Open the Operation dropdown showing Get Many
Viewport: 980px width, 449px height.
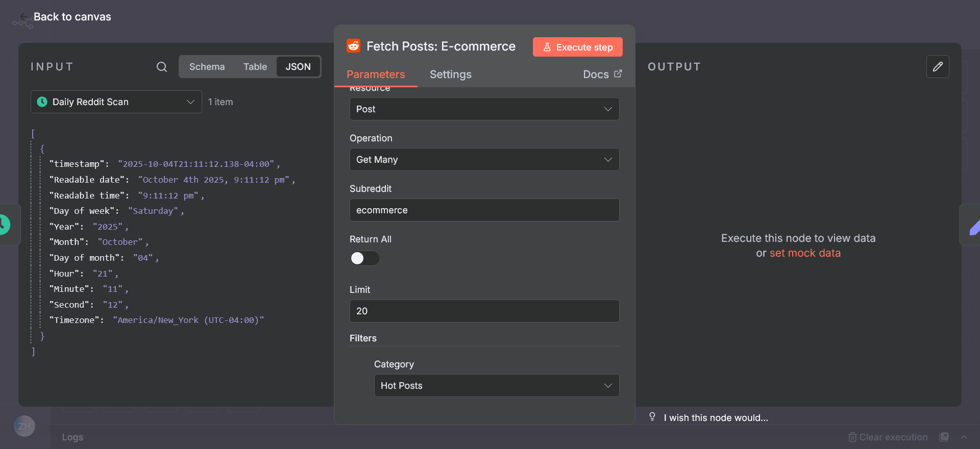(484, 160)
